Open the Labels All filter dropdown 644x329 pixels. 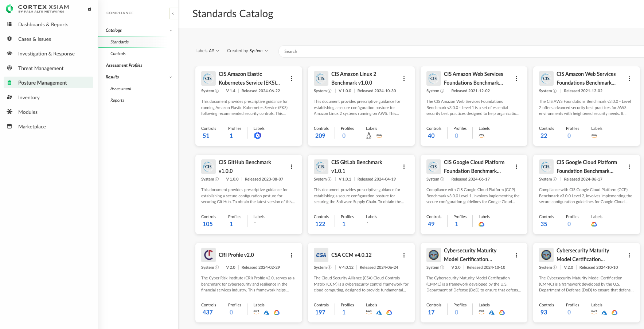tap(207, 51)
